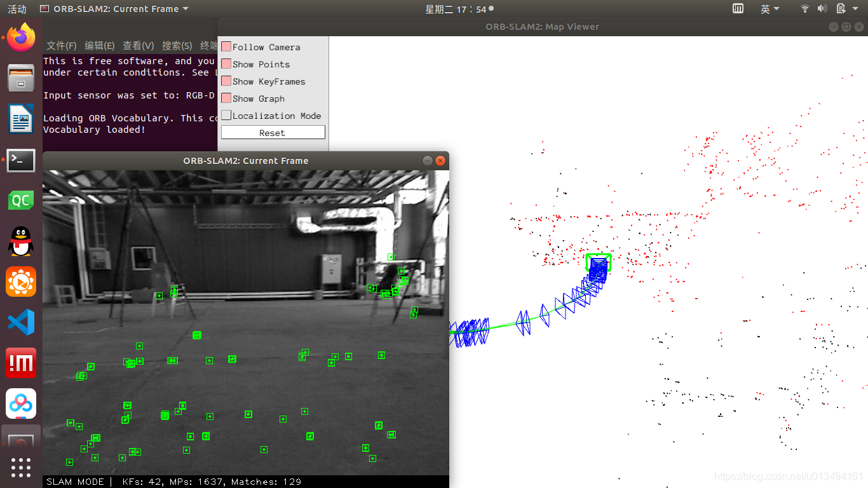Click 'Matches: 129' in status bar
The width and height of the screenshot is (868, 488).
tap(266, 482)
